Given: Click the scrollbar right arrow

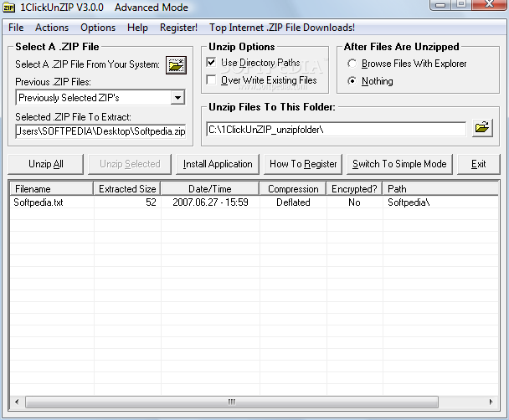Looking at the screenshot, I should (x=491, y=402).
